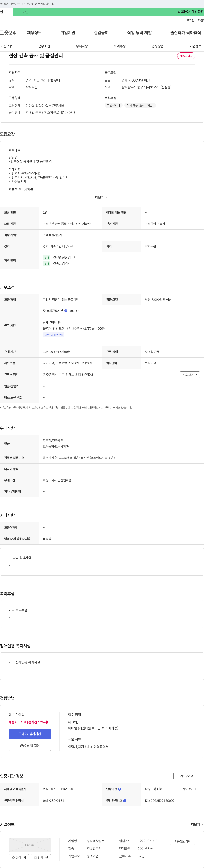Image resolution: width=204 pixels, height=868 pixels.
Task: Click the 로그인 link
Action: pyautogui.click(x=190, y=21)
